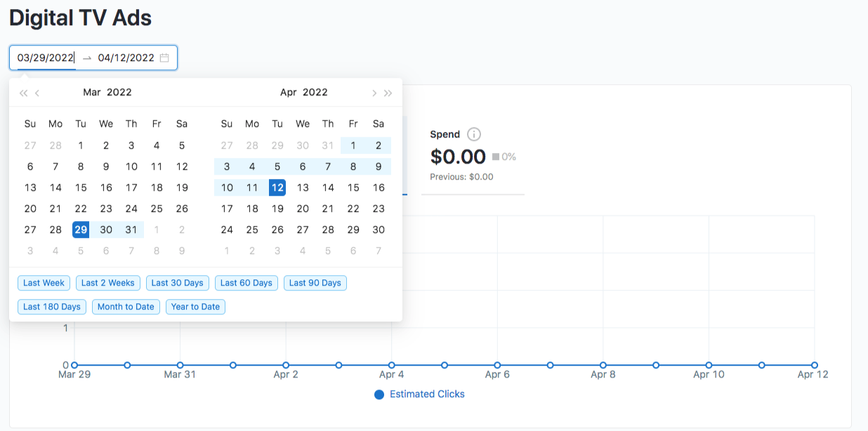
Task: Click the Apr 12 data point on chart
Action: coord(815,365)
